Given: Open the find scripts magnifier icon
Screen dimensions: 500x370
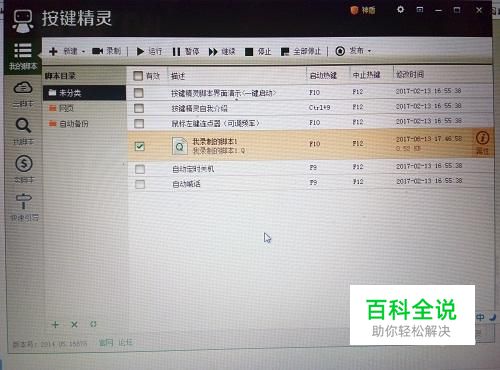Looking at the screenshot, I should click(x=23, y=126).
